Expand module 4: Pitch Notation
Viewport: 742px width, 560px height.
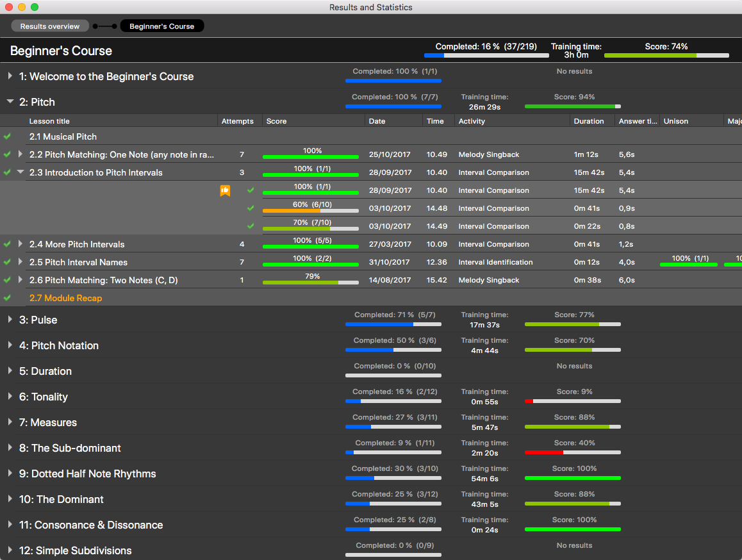coord(10,345)
